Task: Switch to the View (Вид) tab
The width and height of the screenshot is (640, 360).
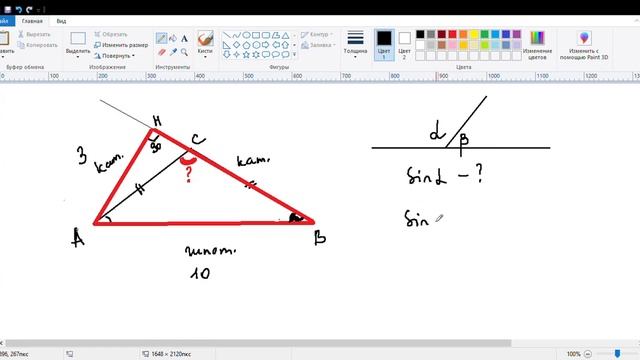Action: [x=61, y=21]
